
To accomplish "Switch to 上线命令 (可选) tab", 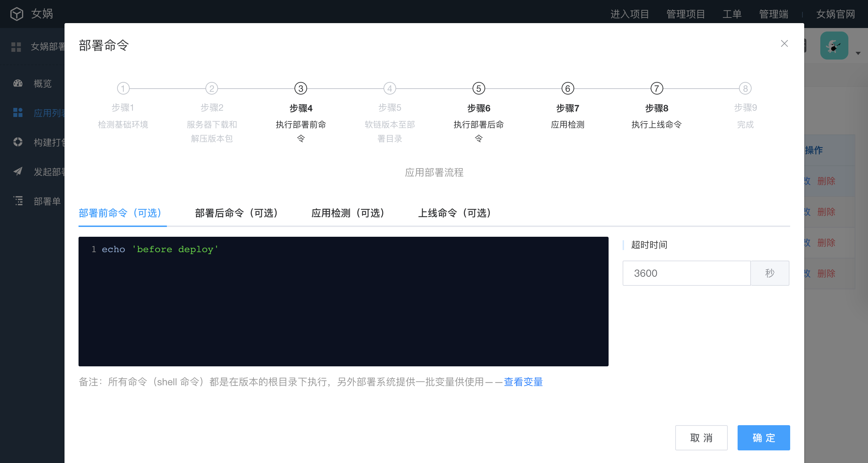I will point(455,213).
